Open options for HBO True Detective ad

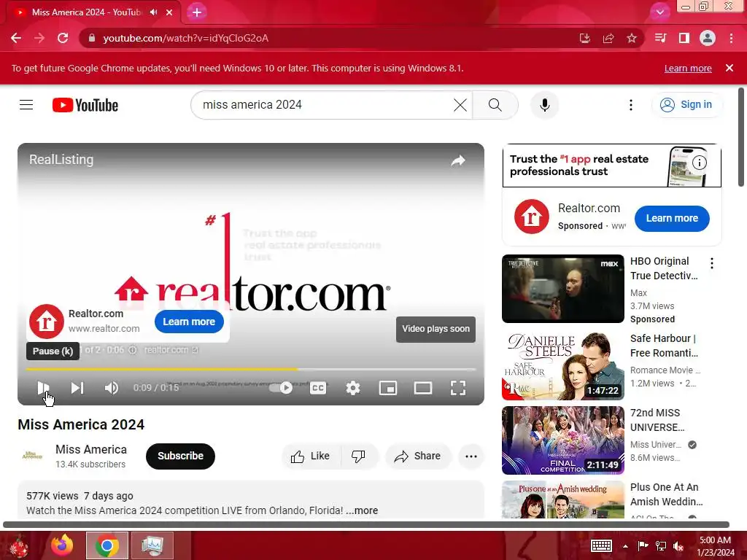coord(712,263)
